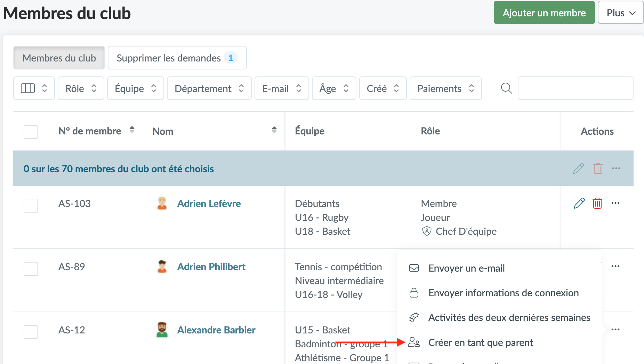Click member number AS-103

pyautogui.click(x=74, y=204)
